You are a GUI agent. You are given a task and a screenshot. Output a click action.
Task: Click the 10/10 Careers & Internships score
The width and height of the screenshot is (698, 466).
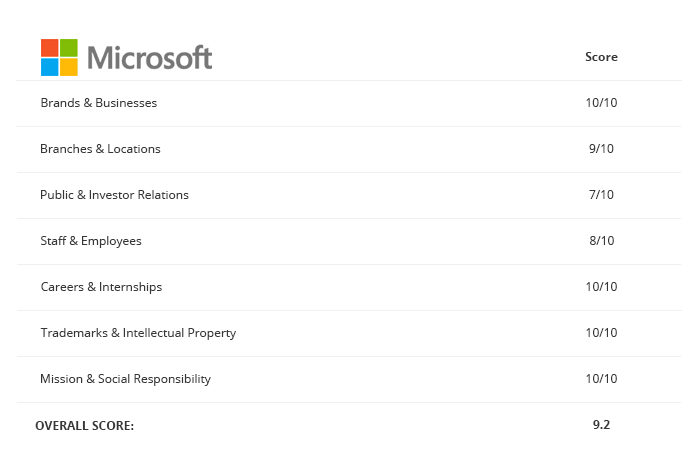[601, 287]
